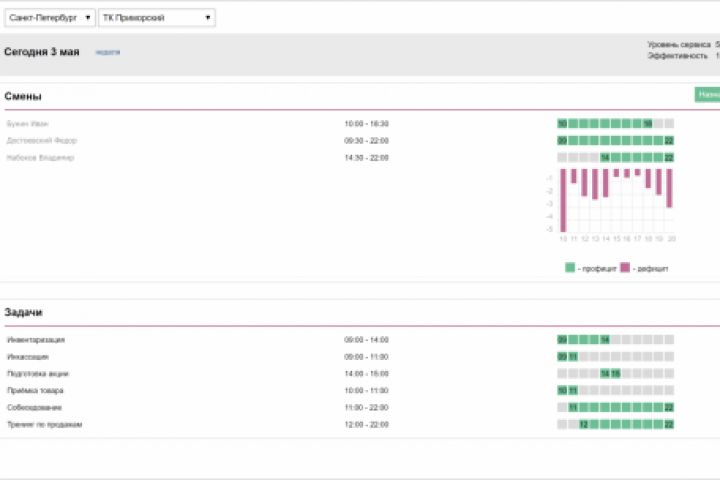Click the arrow of the city selector

point(88,18)
